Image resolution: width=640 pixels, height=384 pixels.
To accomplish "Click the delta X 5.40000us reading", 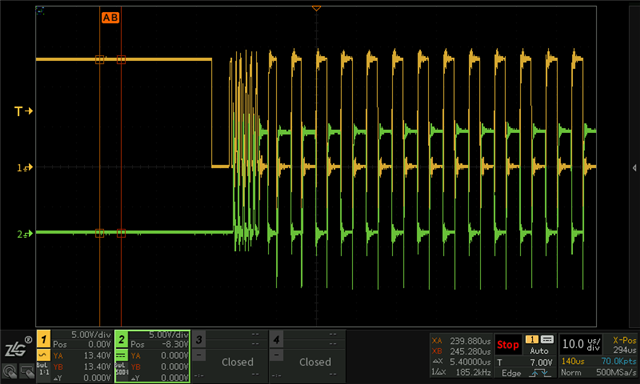I will (x=462, y=362).
